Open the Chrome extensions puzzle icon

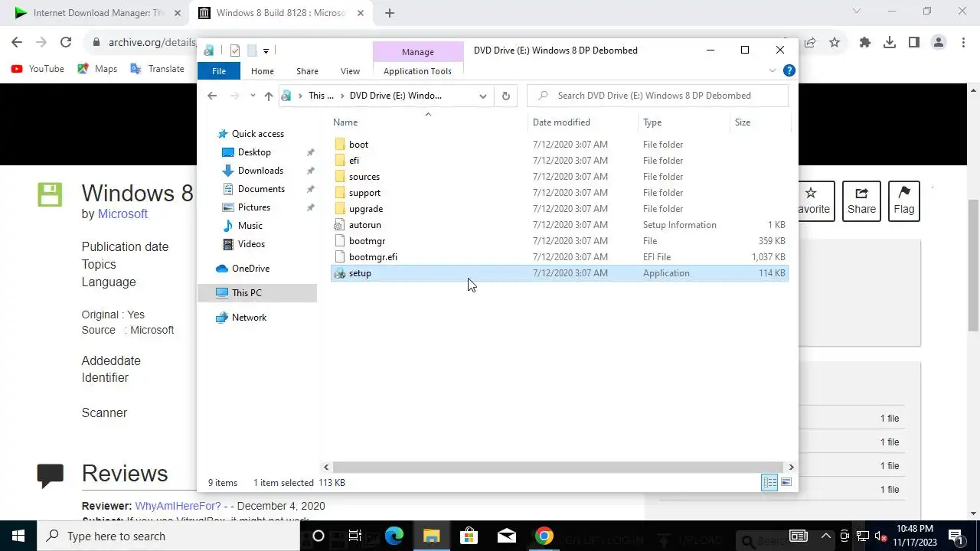(864, 43)
